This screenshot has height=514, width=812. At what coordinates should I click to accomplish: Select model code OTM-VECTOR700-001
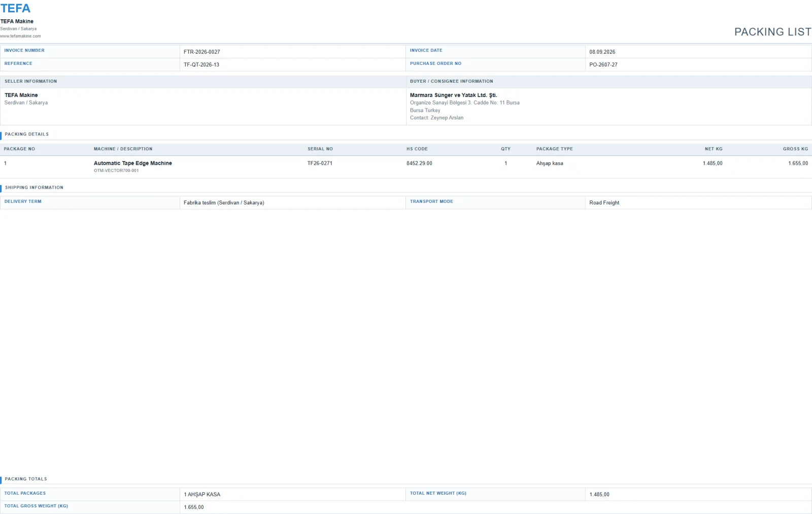tap(116, 170)
